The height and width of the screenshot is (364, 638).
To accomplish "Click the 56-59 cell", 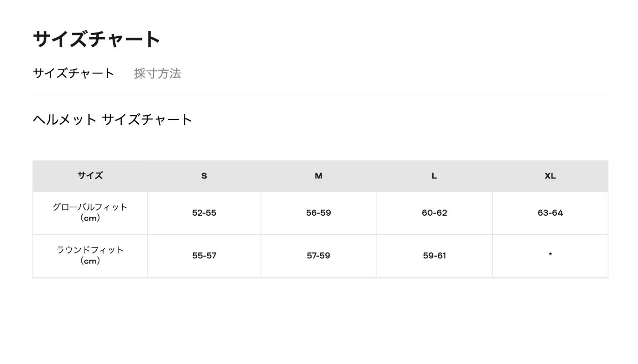I will click(x=318, y=213).
